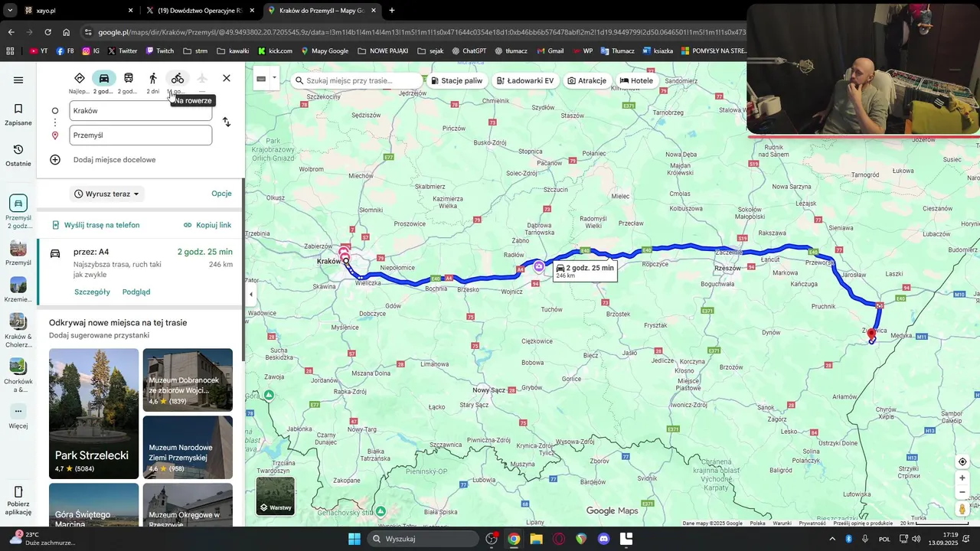
Task: Open Kraków & Cholerz recent item
Action: click(x=18, y=330)
